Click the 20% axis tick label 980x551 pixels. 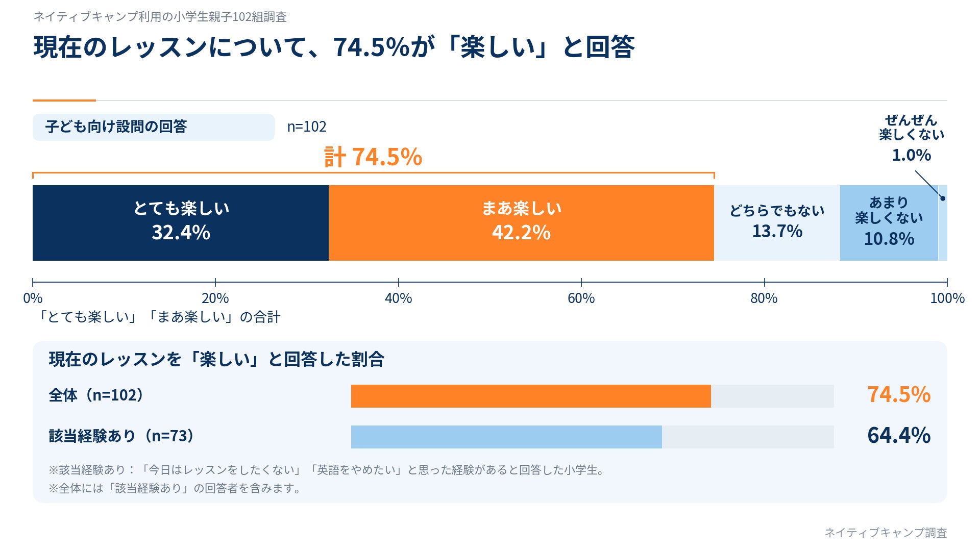point(215,298)
